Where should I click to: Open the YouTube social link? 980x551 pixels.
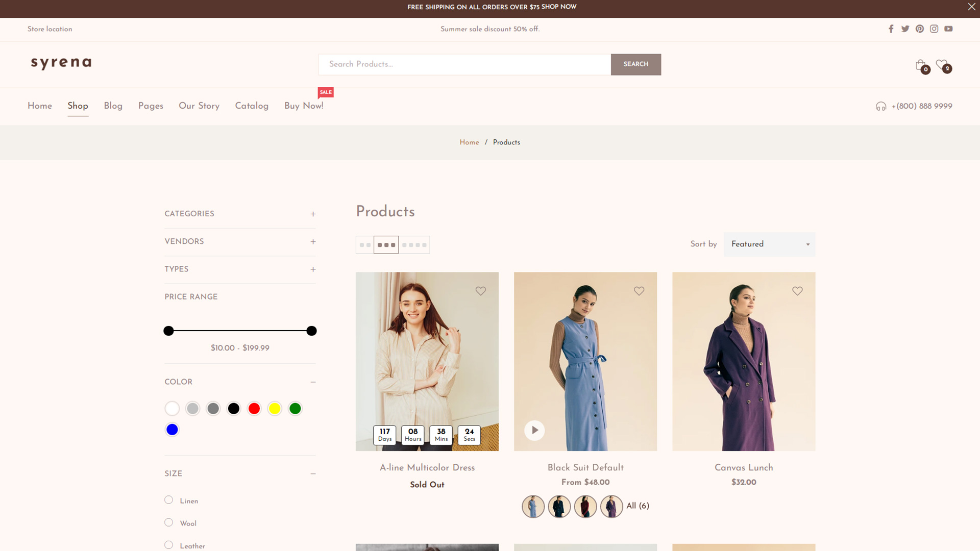pyautogui.click(x=948, y=29)
